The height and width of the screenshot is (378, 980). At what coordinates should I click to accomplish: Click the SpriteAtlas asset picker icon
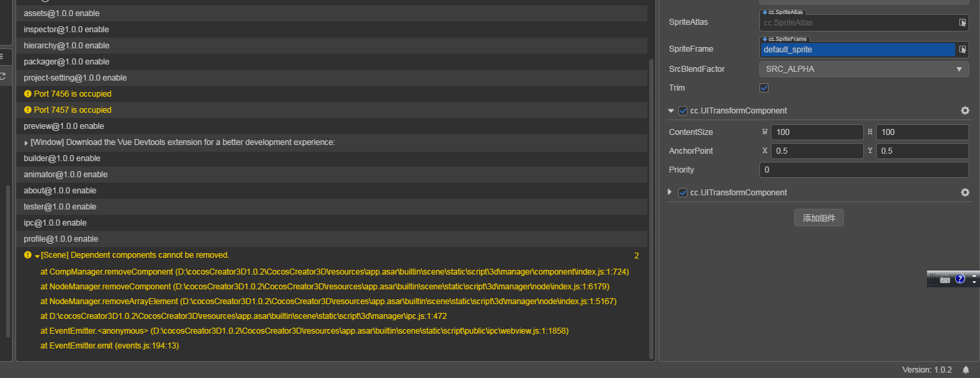coord(962,23)
